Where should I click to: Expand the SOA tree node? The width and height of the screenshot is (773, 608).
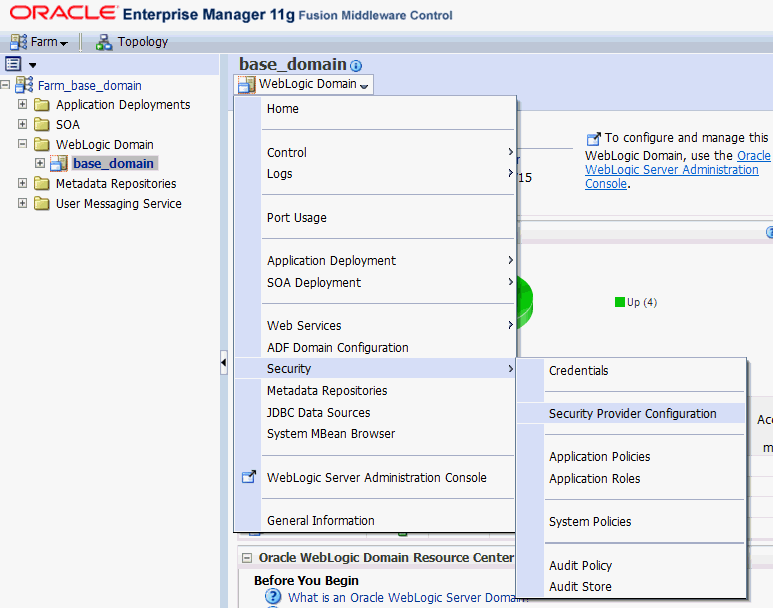click(22, 125)
